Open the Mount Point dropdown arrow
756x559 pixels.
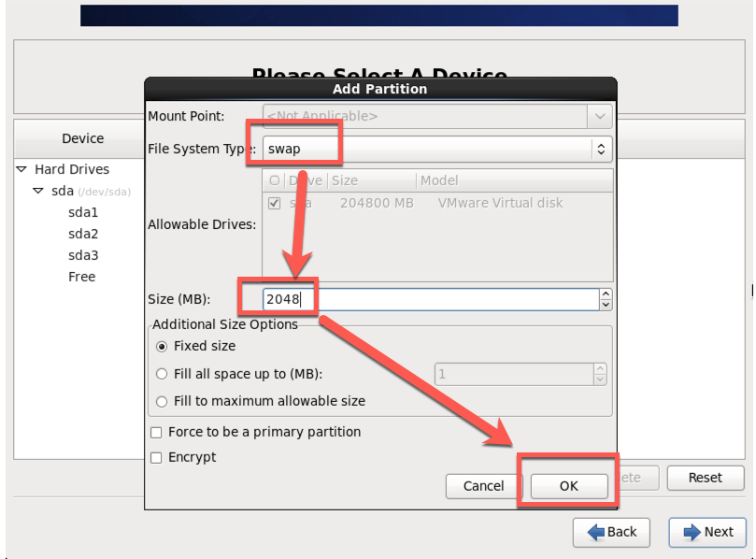coord(599,116)
